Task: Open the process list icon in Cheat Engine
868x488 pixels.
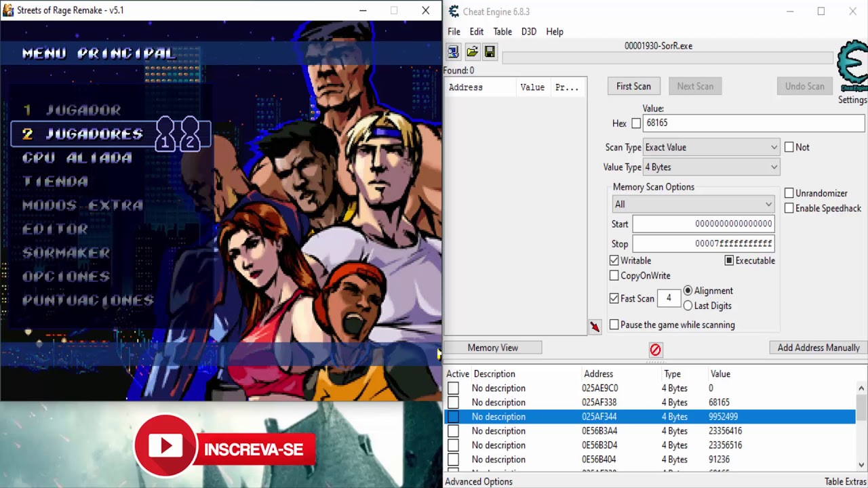Action: [453, 52]
